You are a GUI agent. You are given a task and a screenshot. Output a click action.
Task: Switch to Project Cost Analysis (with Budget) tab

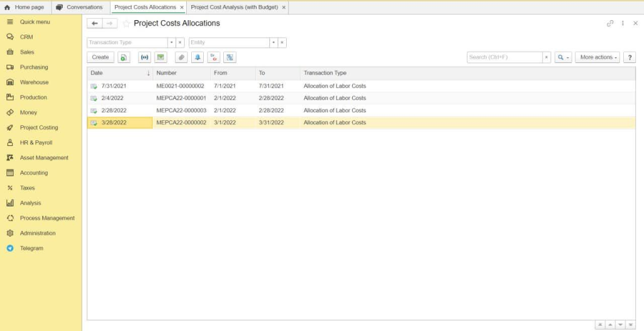pos(235,8)
